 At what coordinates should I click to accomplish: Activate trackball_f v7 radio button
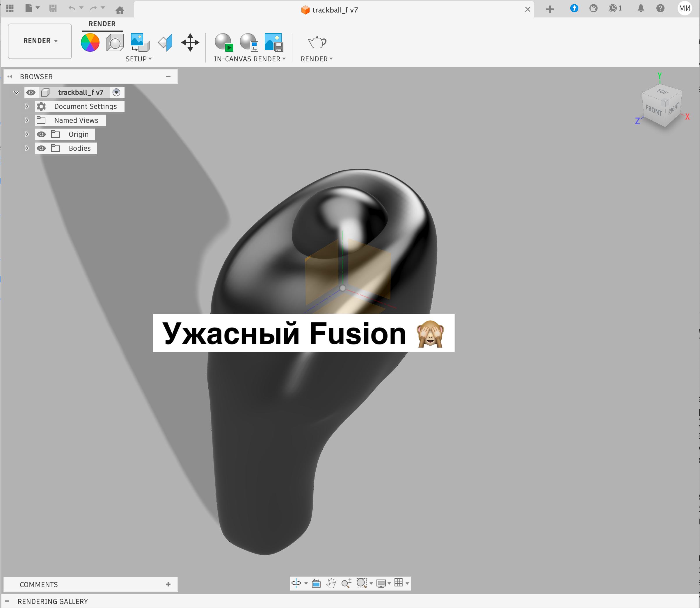tap(116, 92)
